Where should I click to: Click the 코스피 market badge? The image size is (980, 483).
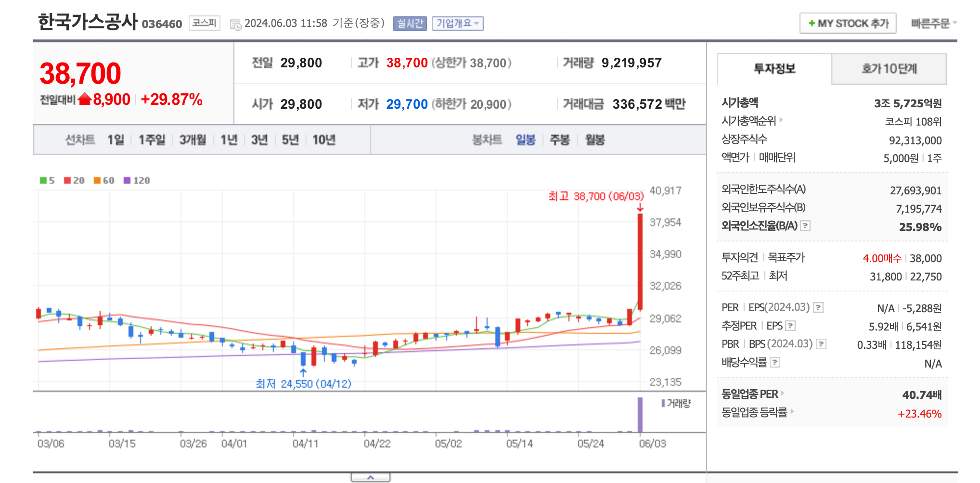point(205,23)
